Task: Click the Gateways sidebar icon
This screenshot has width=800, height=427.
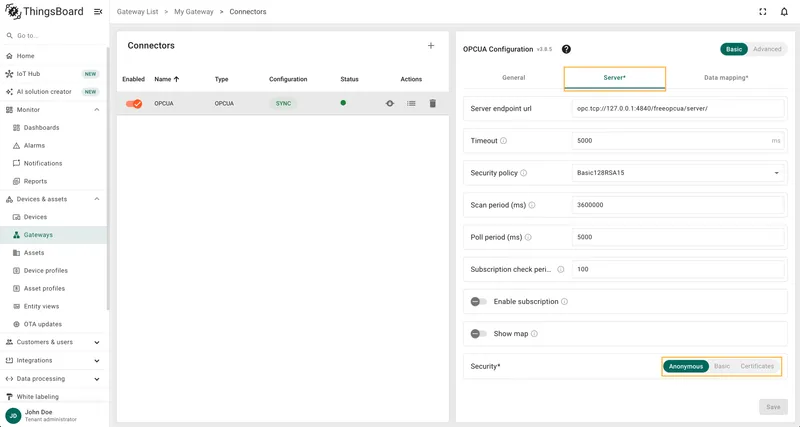Action: [16, 235]
